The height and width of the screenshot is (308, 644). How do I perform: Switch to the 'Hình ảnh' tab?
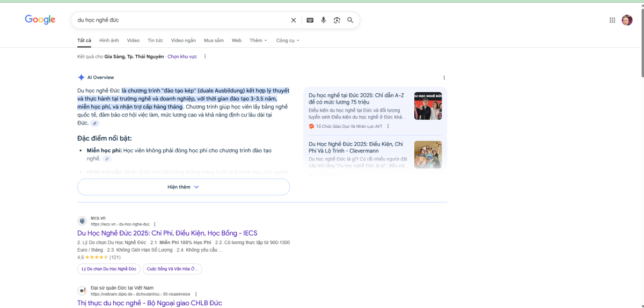click(109, 40)
